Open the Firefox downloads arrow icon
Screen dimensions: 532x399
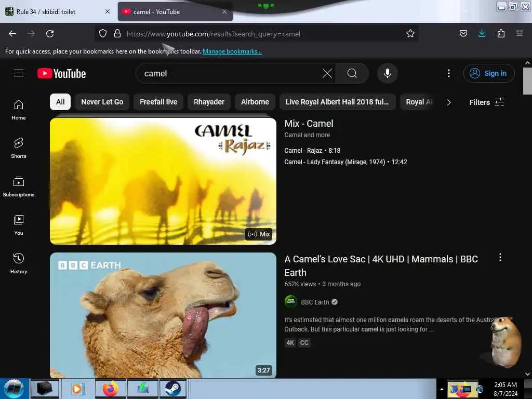[482, 34]
